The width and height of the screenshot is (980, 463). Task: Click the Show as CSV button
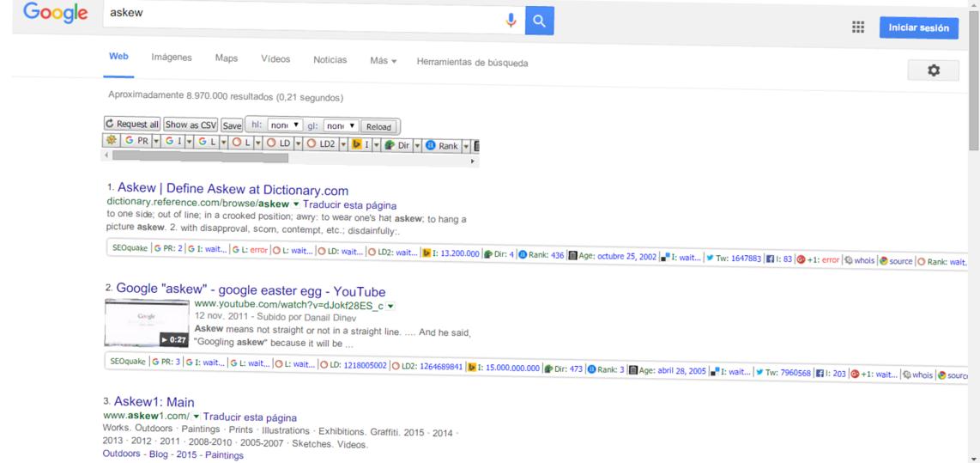pyautogui.click(x=191, y=125)
